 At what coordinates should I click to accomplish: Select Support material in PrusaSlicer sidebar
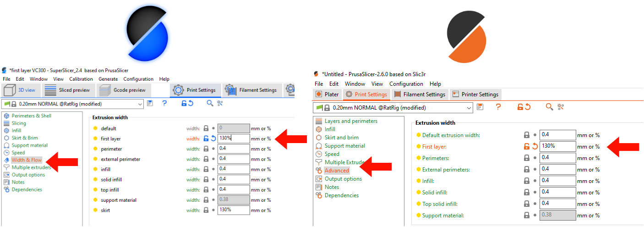345,146
